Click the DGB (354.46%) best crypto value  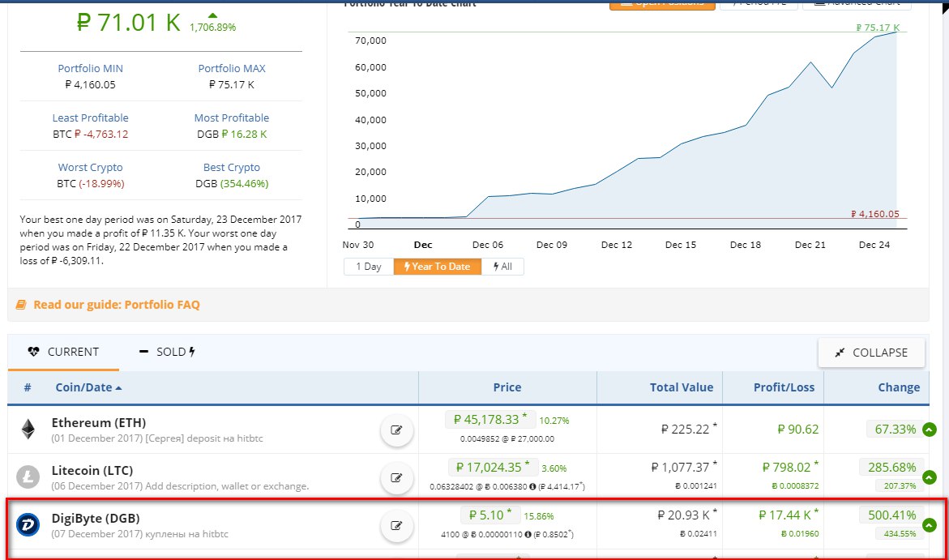(x=232, y=183)
